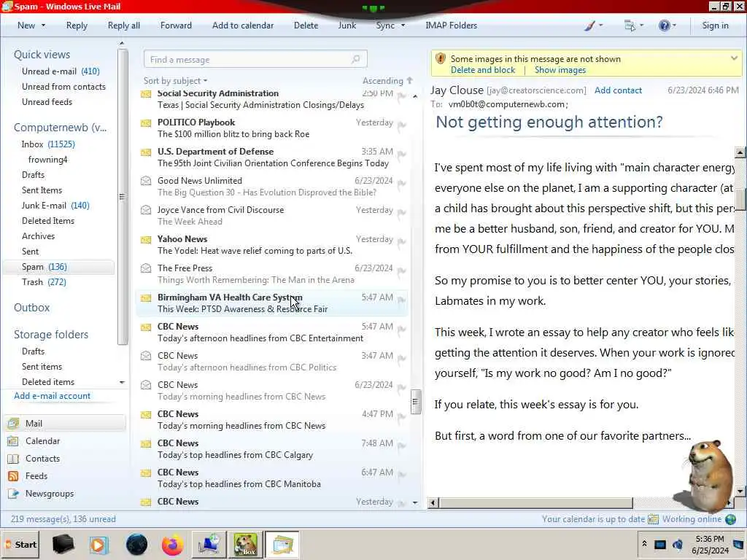
Task: Click envelope icon of U.S. Department of Defense
Action: tap(146, 152)
